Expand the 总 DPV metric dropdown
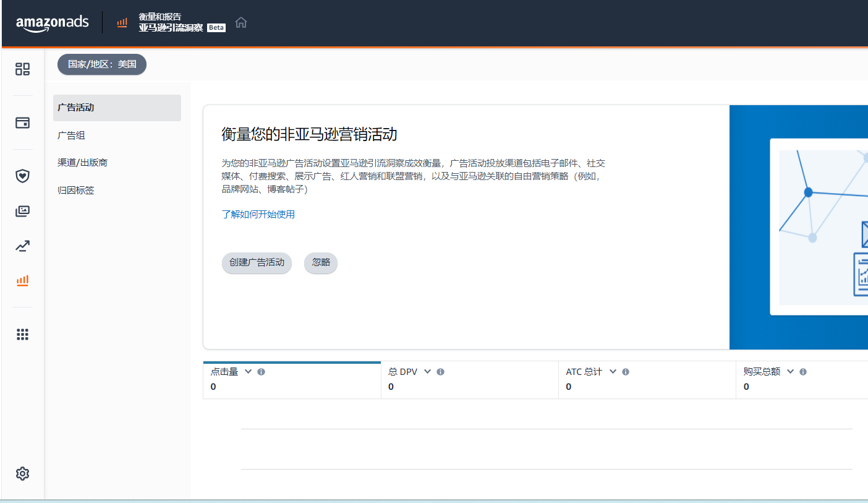The height and width of the screenshot is (503, 868). tap(427, 371)
